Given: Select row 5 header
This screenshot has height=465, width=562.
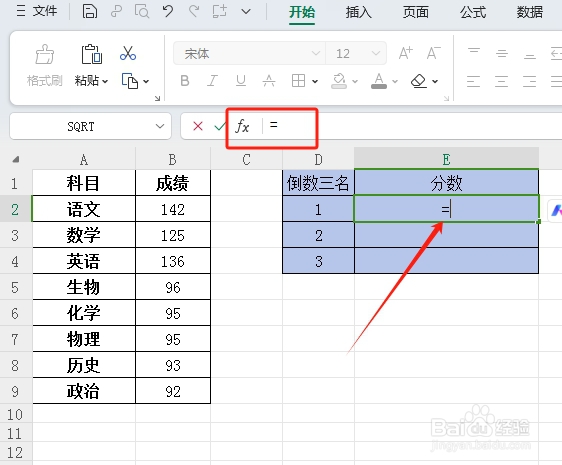Looking at the screenshot, I should [15, 288].
